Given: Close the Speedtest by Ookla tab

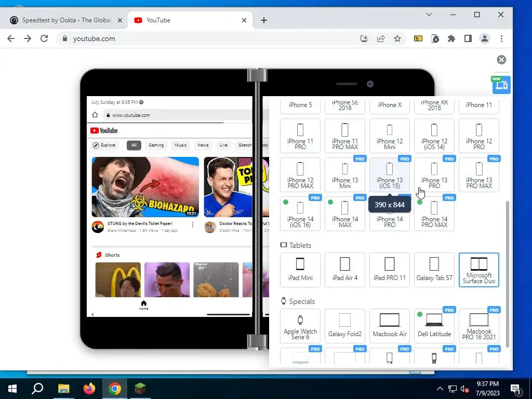Looking at the screenshot, I should pos(120,20).
